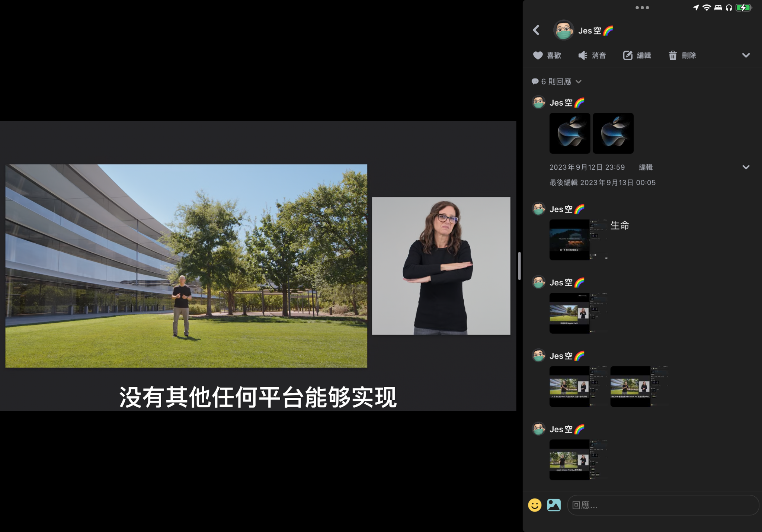Click the Jes空 name on the last reply
Viewport: 762px width, 532px height.
click(567, 429)
